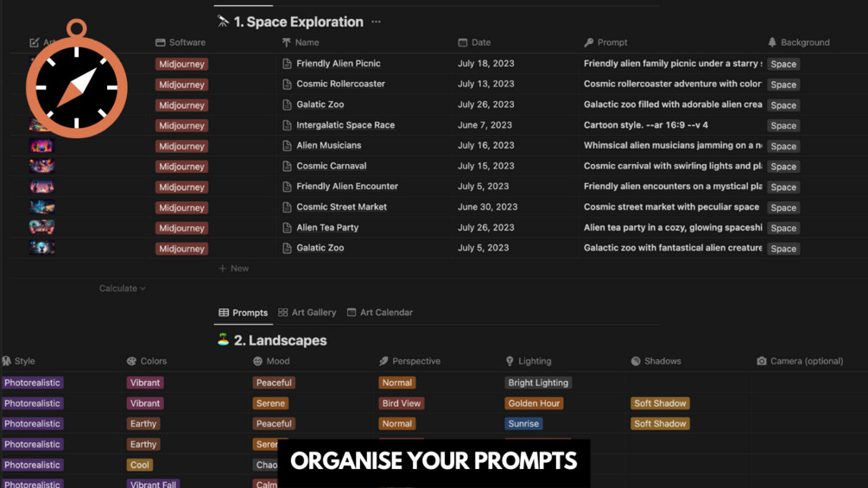Open the Software column header menu
This screenshot has height=488, width=868.
pos(181,42)
